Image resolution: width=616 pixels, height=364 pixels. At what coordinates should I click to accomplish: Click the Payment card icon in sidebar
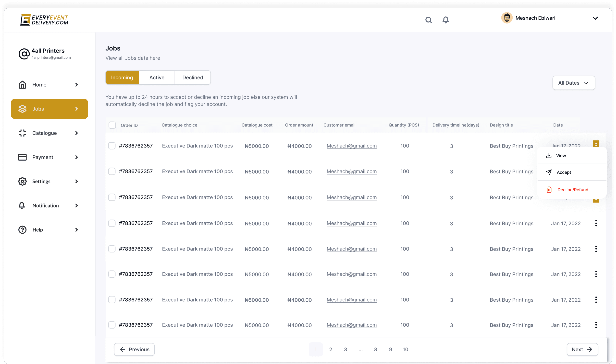[22, 157]
